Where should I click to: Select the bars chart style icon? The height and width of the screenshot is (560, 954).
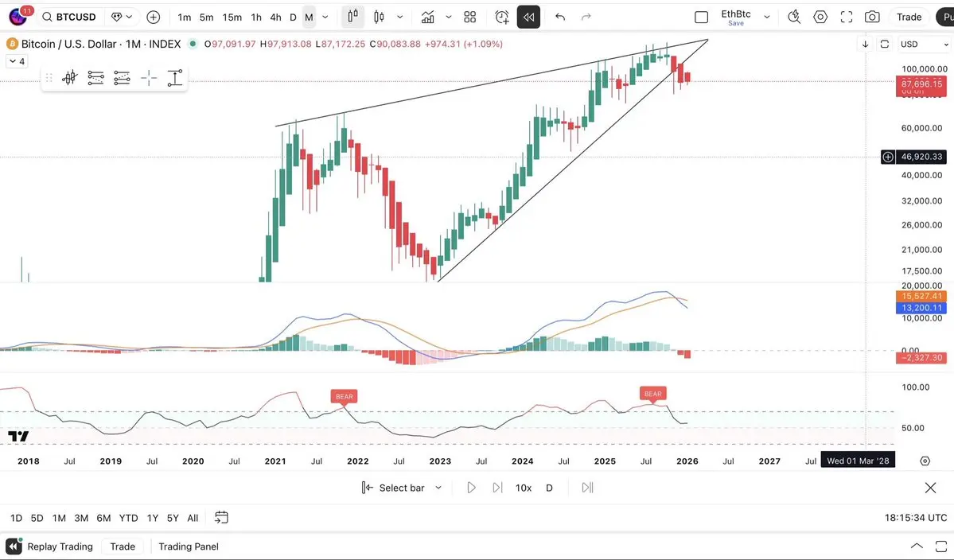click(352, 17)
